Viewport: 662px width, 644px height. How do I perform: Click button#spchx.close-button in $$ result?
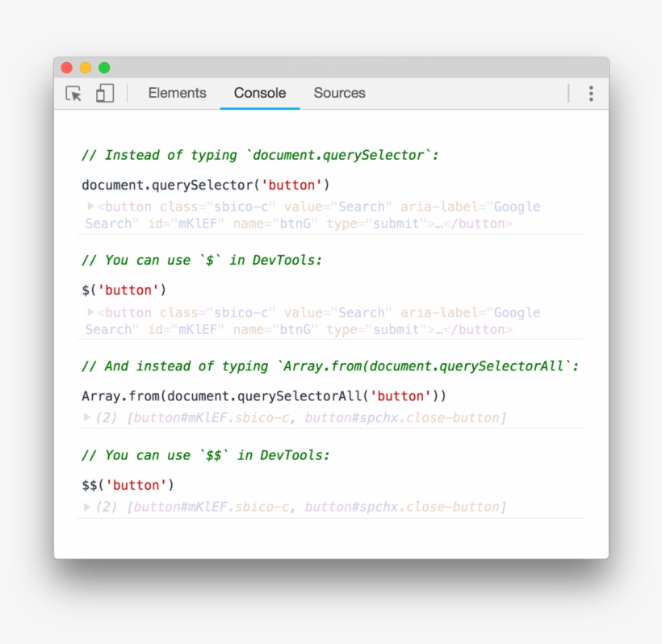pyautogui.click(x=403, y=508)
